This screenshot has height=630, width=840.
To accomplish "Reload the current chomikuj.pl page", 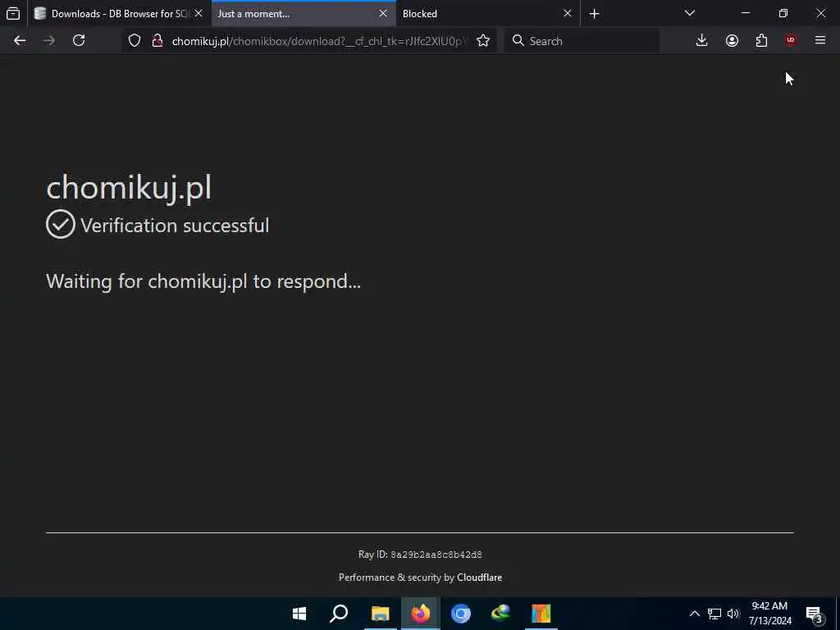I will [x=79, y=41].
